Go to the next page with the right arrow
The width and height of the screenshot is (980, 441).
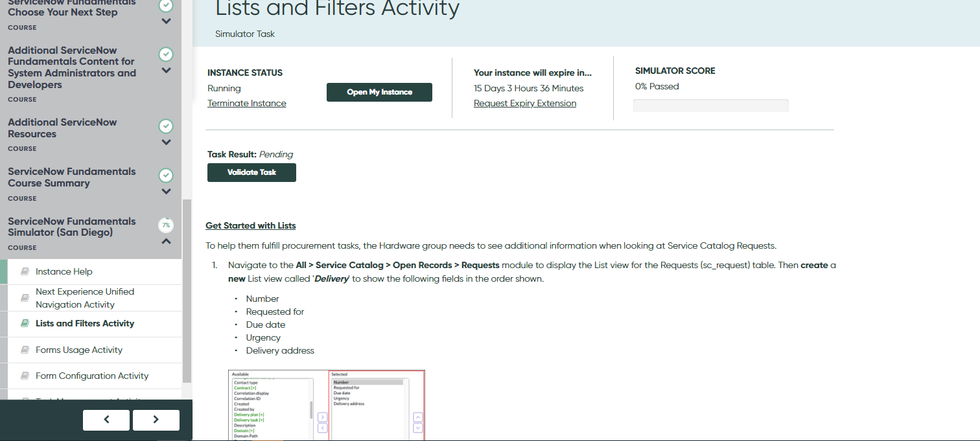pos(156,420)
